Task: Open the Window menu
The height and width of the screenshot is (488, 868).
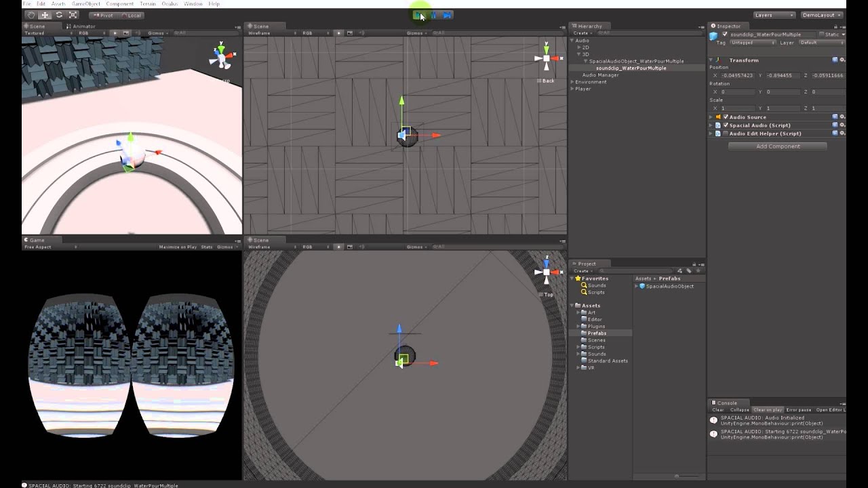Action: (193, 4)
